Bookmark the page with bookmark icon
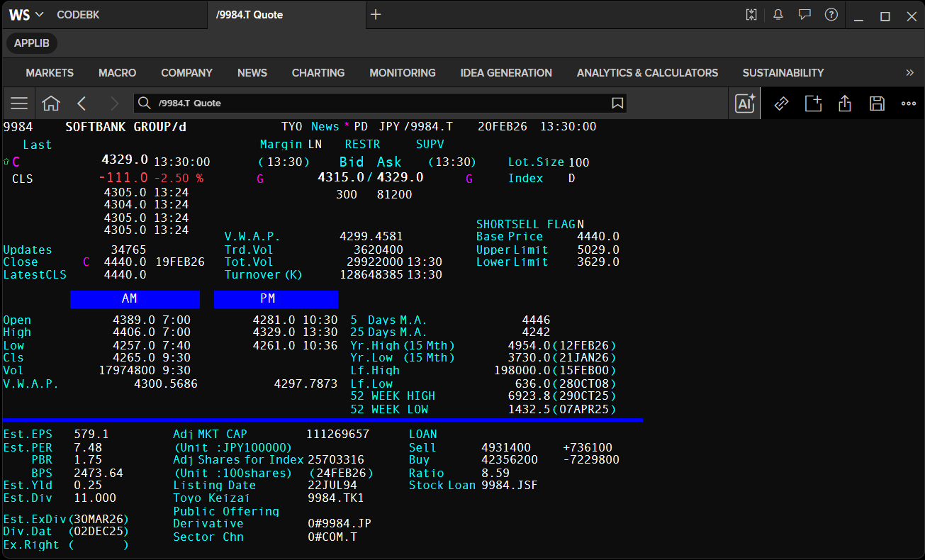The image size is (925, 560). [617, 103]
